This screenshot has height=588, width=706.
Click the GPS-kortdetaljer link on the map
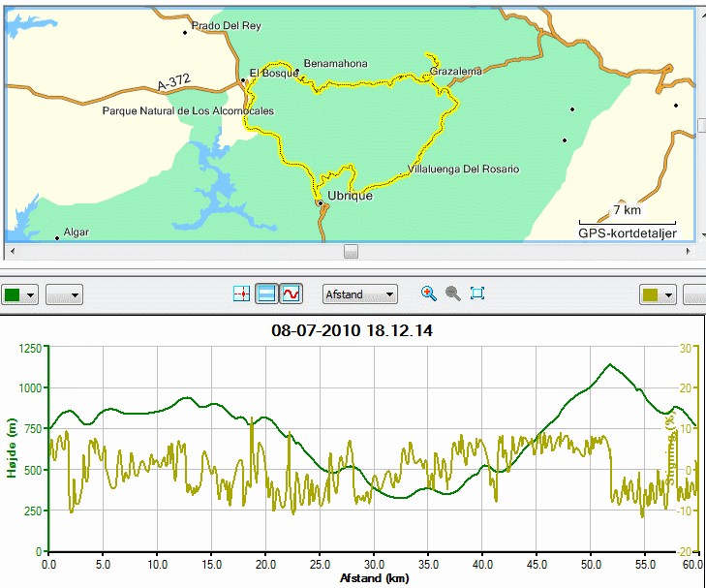tap(628, 233)
